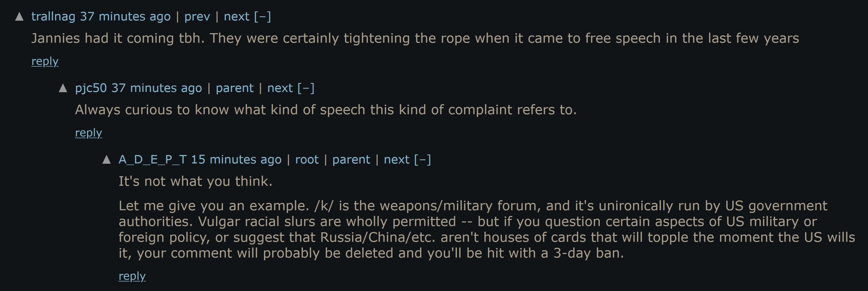Reply to pjc50's comment

88,133
